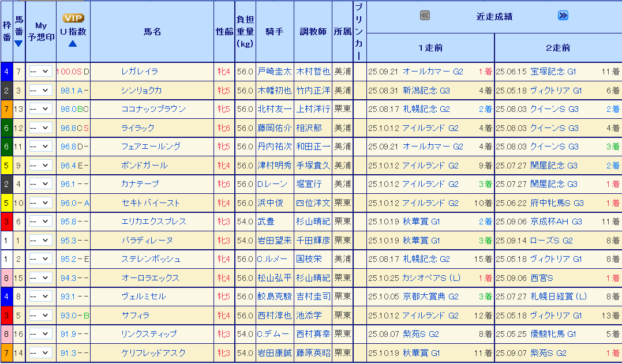Click the greyed back double-arrow button
The height and width of the screenshot is (364, 622).
click(x=425, y=16)
